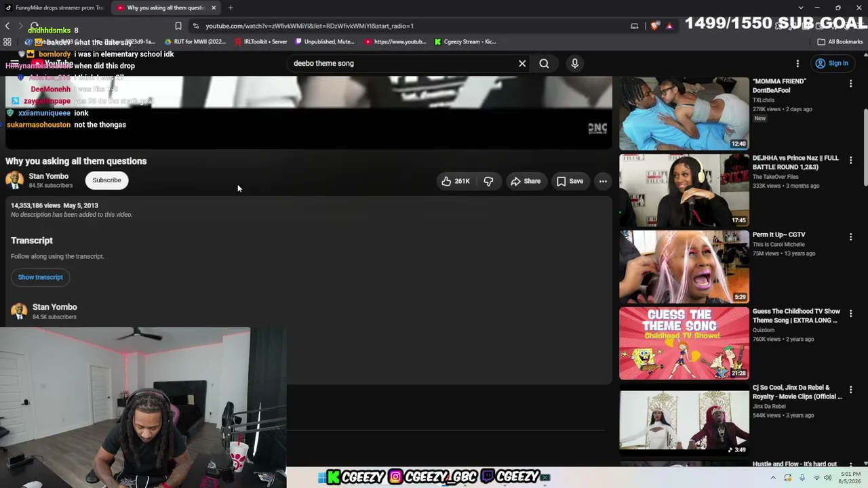Go back to previous page
868x488 pixels.
click(x=7, y=26)
